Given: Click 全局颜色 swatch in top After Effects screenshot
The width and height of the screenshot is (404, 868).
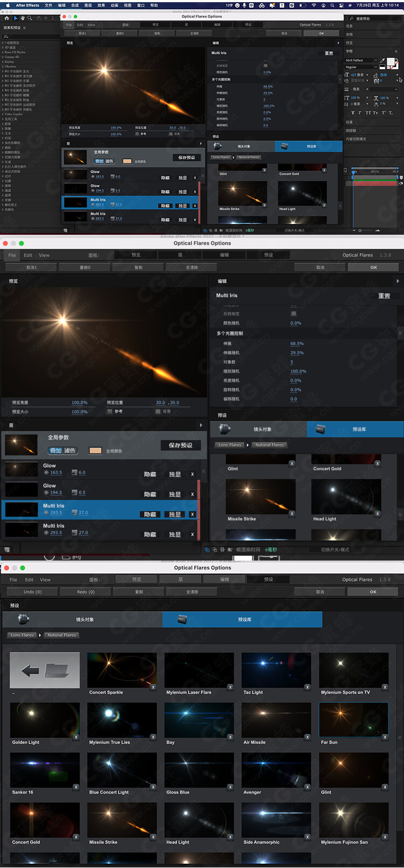Looking at the screenshot, I should (x=127, y=161).
